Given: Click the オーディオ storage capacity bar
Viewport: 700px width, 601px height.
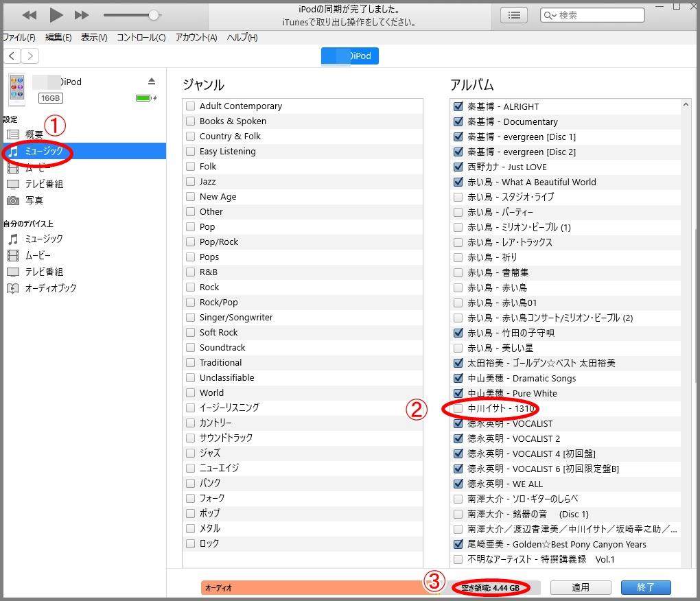Looking at the screenshot, I should click(320, 587).
